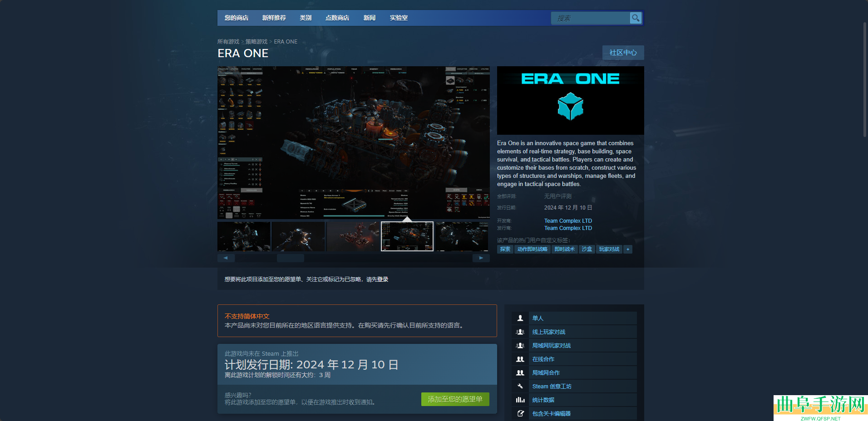Open 实验室 tab
Screen dimensions: 868x421
click(x=399, y=18)
